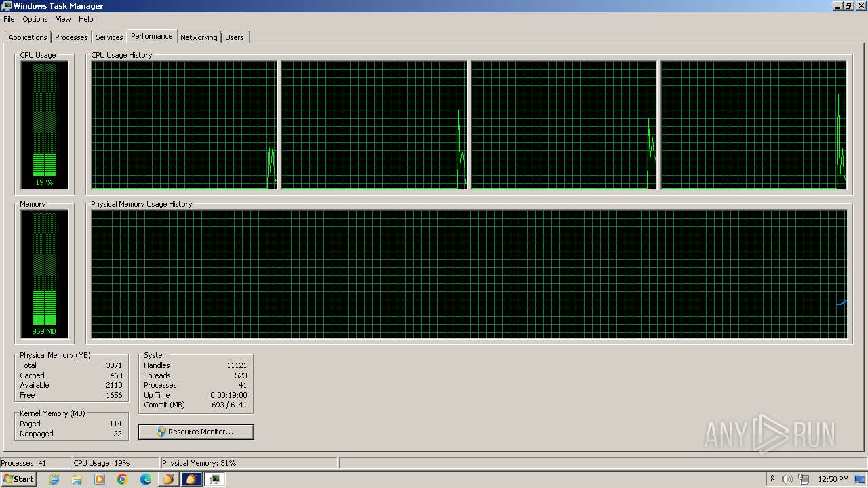Click the 12:50 PM system clock
Screen dimensions: 868x488
(x=833, y=479)
